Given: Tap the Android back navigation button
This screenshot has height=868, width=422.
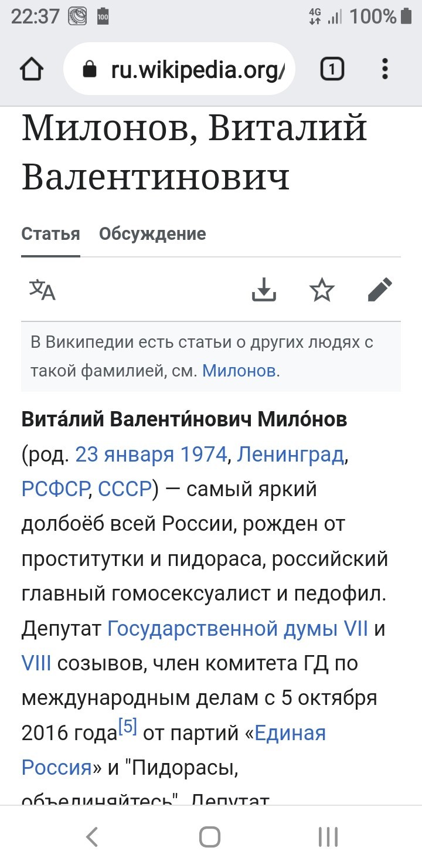Looking at the screenshot, I should pyautogui.click(x=91, y=836).
